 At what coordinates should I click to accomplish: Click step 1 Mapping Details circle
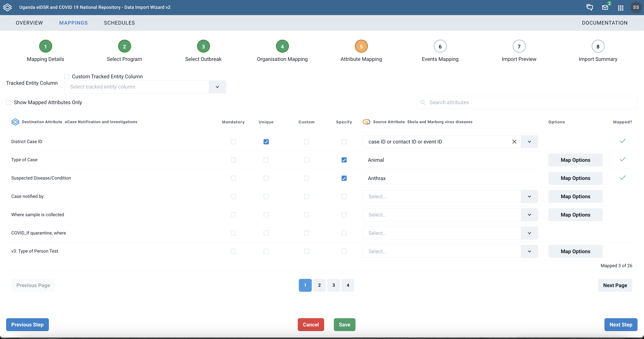(x=45, y=47)
